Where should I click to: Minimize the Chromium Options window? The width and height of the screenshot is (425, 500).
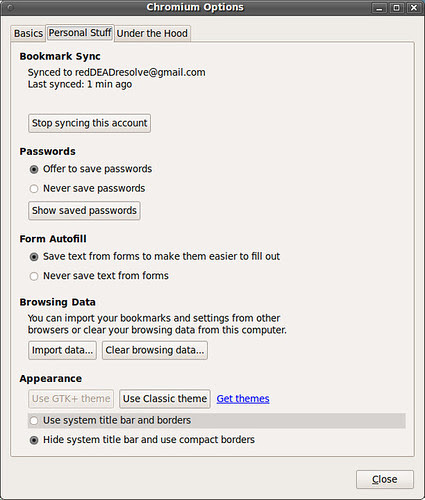pos(379,8)
